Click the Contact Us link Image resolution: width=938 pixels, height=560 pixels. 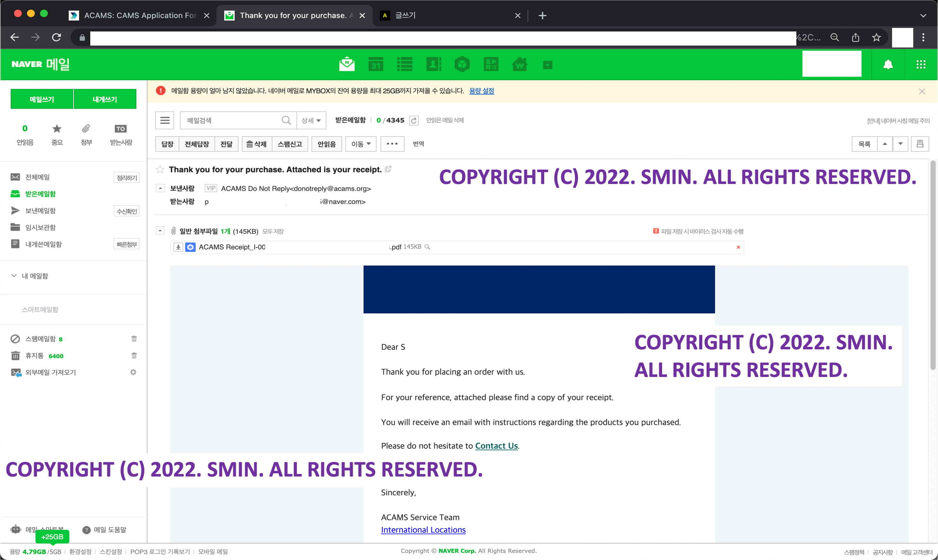[496, 446]
